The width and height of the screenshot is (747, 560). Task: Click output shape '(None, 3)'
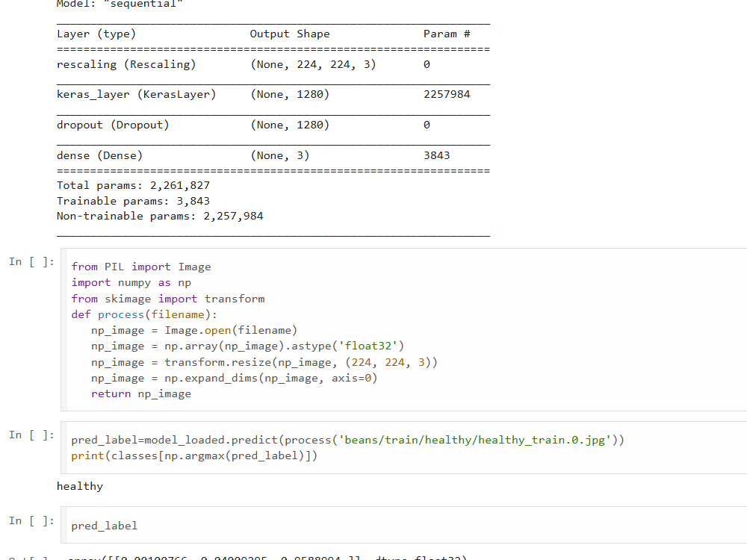(x=279, y=155)
